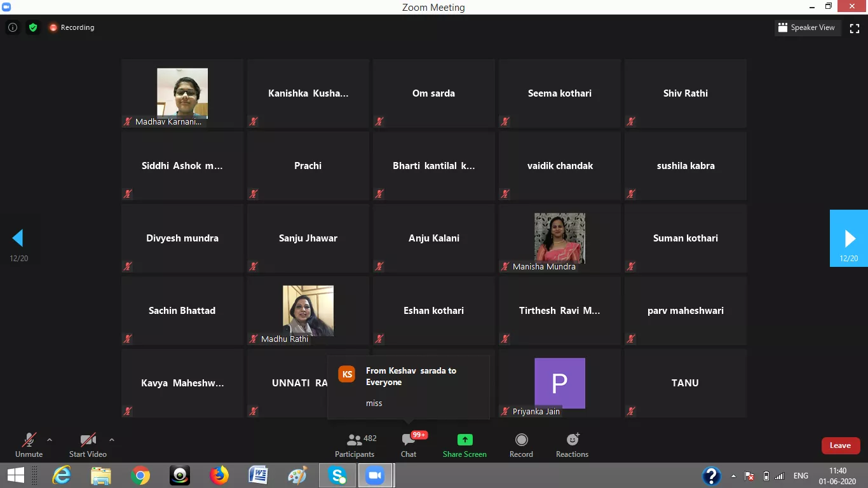Launch Firefox from the taskbar

[x=219, y=475]
